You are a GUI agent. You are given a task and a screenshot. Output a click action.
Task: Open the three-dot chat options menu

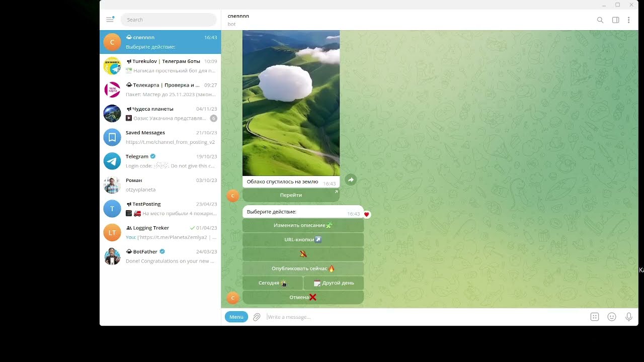[628, 20]
